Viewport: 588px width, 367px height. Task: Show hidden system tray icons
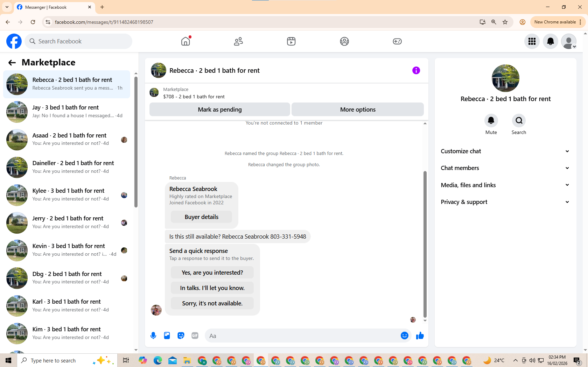(x=515, y=360)
